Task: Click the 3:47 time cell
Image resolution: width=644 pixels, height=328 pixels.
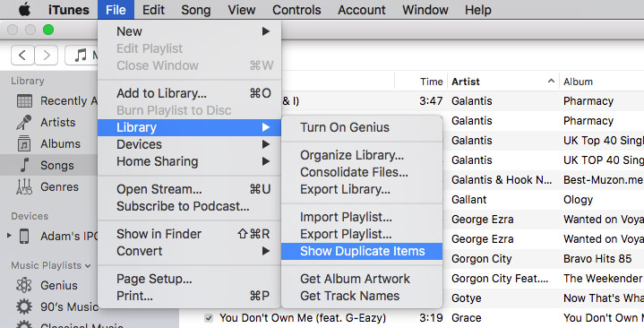Action: pos(431,100)
